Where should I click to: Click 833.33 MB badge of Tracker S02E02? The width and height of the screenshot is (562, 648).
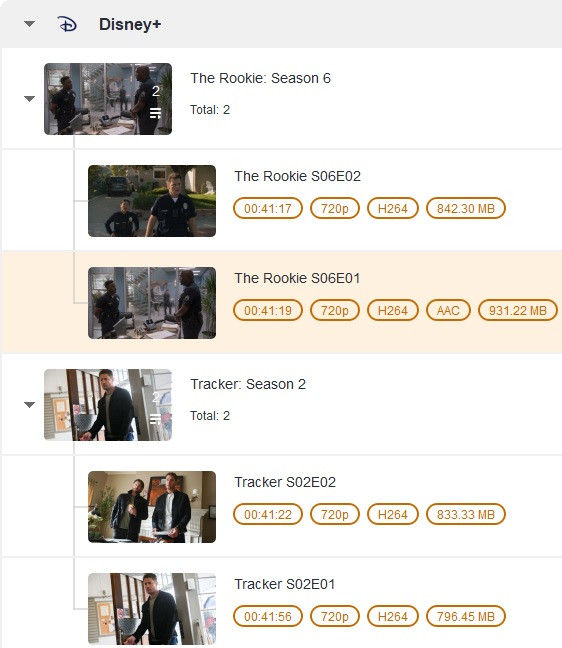[466, 515]
